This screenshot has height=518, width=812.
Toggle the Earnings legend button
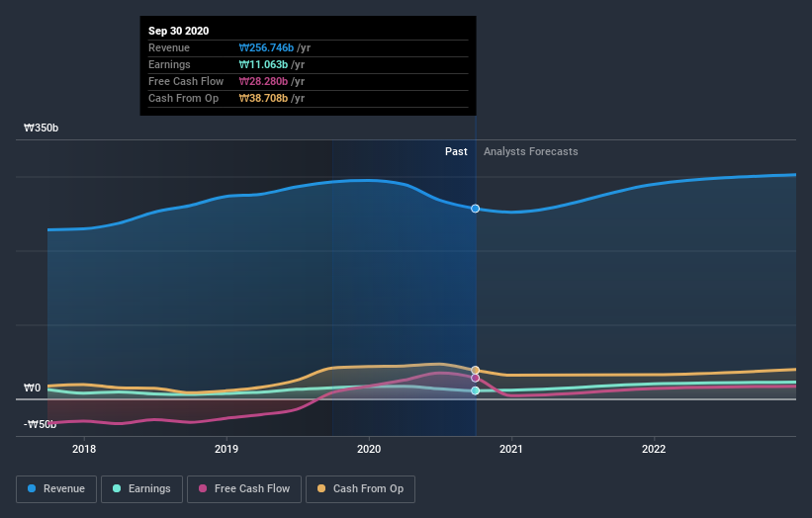click(x=141, y=489)
